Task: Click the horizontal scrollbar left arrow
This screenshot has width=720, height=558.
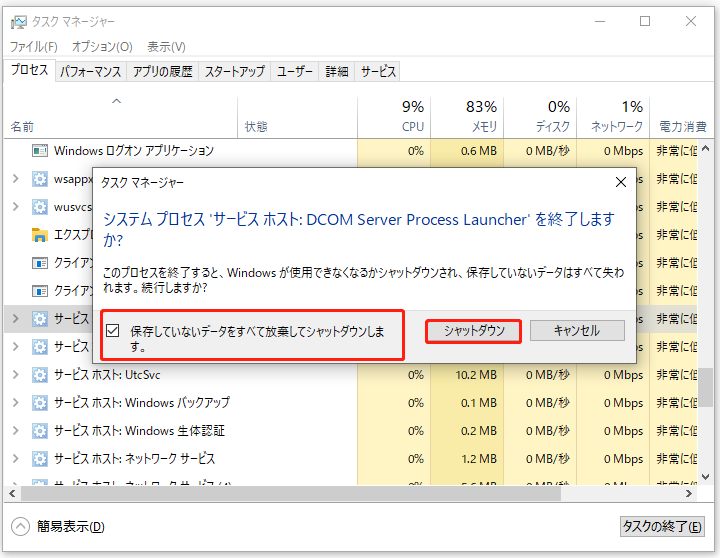Action: [x=12, y=494]
